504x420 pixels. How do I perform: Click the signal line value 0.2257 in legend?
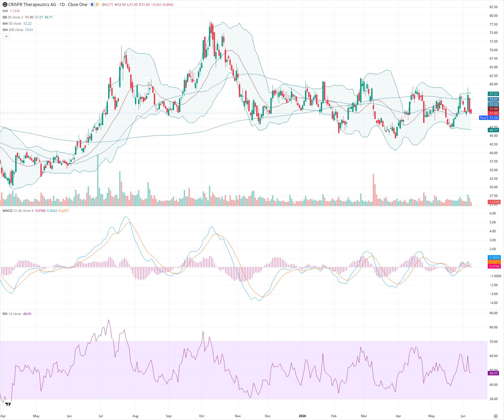64,211
